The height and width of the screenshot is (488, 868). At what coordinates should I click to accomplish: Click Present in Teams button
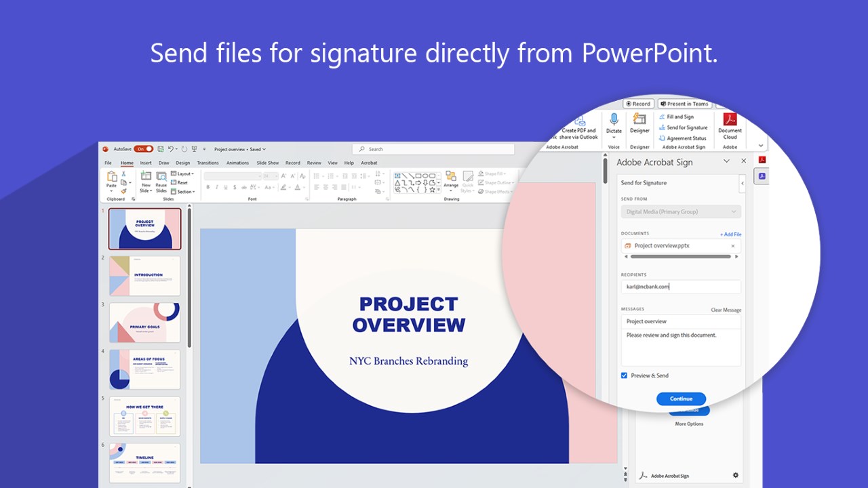(684, 104)
